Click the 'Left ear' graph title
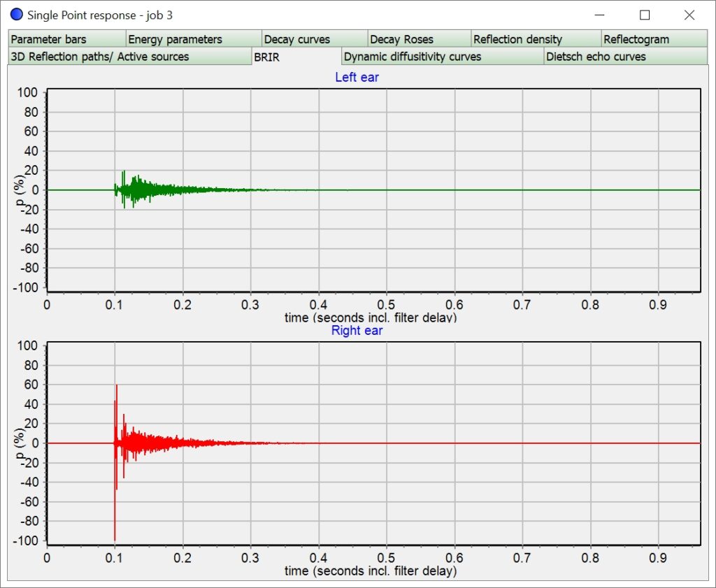 357,77
